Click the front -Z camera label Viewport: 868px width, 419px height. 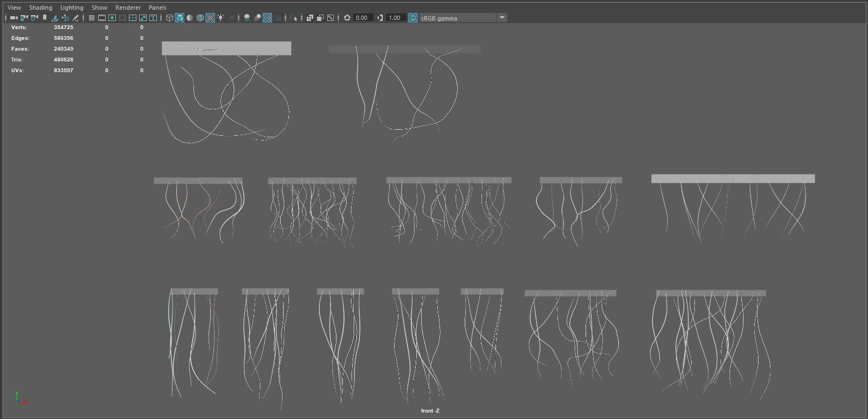(x=430, y=411)
